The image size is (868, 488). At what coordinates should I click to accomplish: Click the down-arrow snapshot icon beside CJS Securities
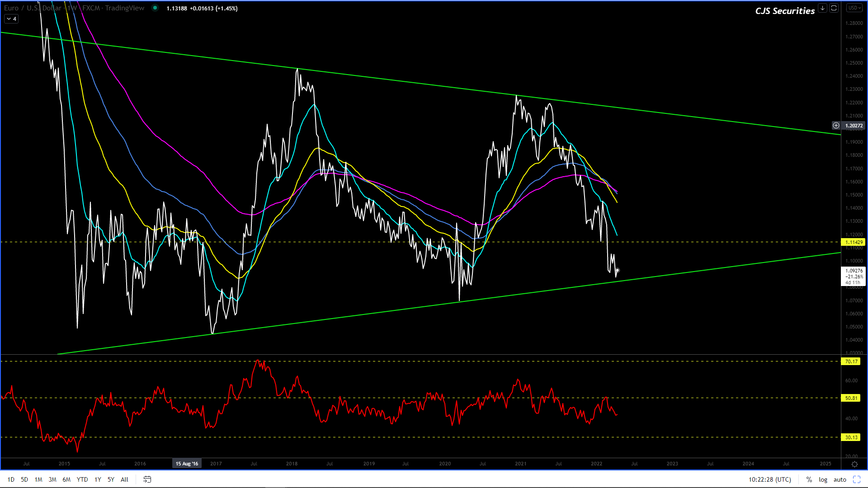(822, 8)
